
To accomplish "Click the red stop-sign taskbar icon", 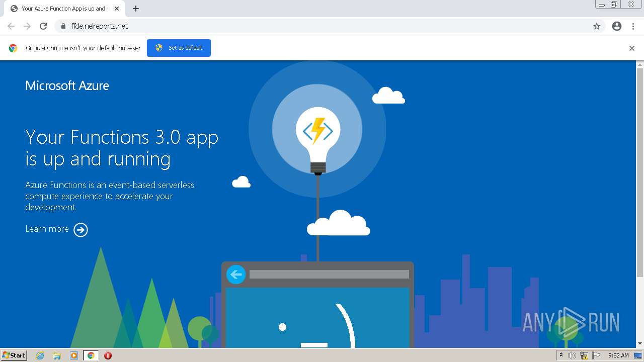I will pyautogui.click(x=108, y=355).
